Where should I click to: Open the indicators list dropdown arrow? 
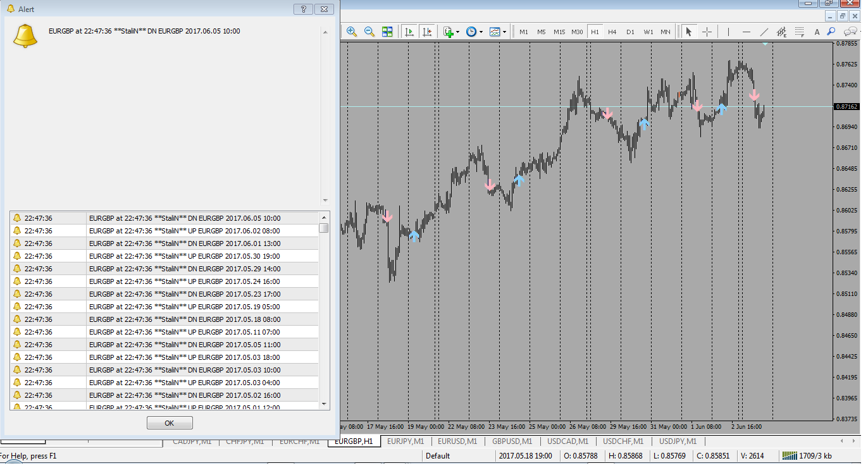(457, 32)
